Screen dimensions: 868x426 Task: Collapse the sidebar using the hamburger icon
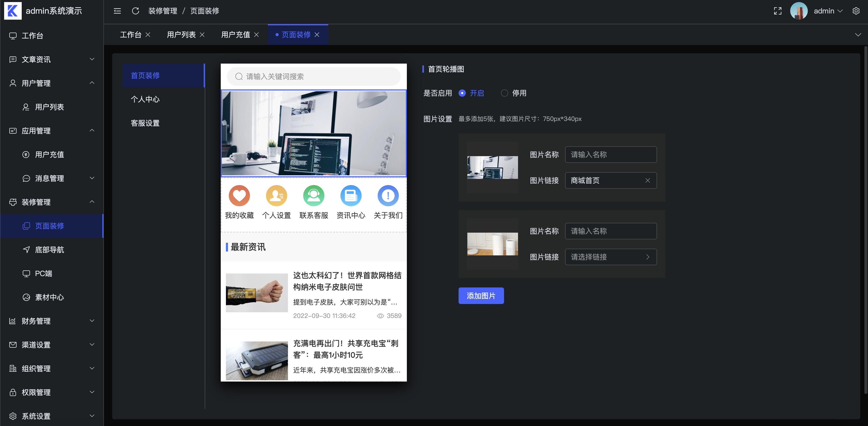click(117, 11)
